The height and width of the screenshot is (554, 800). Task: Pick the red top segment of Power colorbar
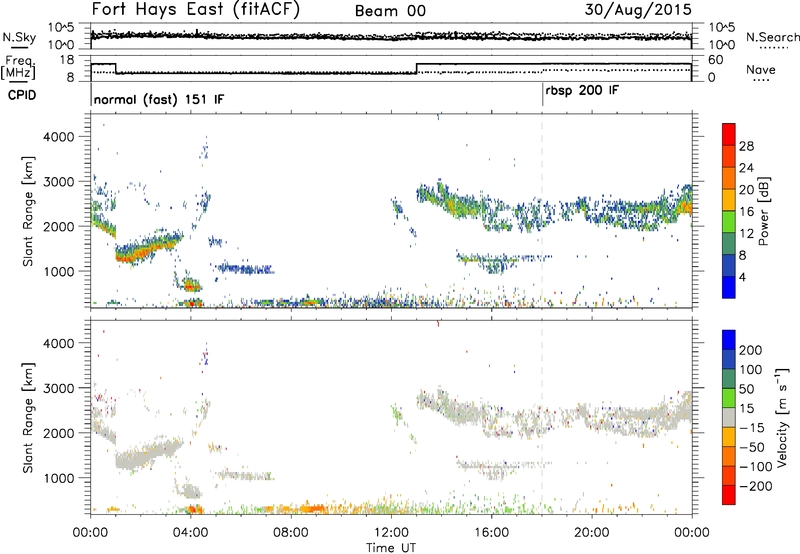click(729, 134)
